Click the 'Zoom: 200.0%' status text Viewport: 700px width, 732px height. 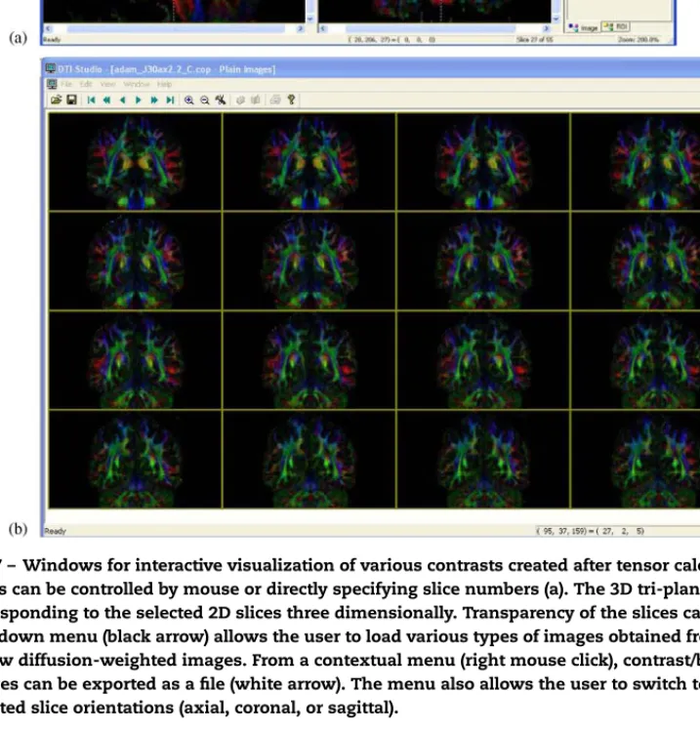[638, 40]
